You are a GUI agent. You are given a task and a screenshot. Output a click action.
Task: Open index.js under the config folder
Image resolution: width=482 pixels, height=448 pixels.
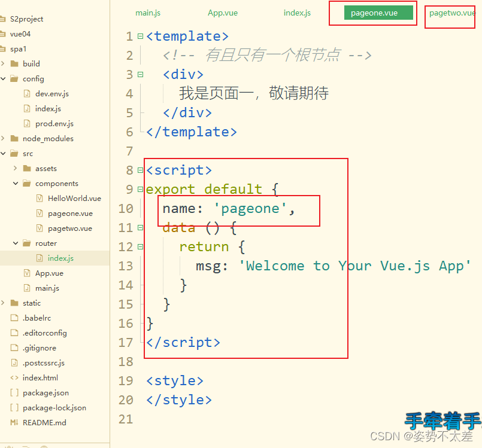48,109
